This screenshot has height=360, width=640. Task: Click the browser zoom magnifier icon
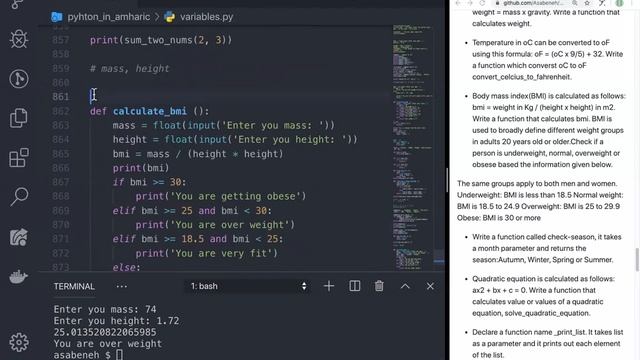575,3
